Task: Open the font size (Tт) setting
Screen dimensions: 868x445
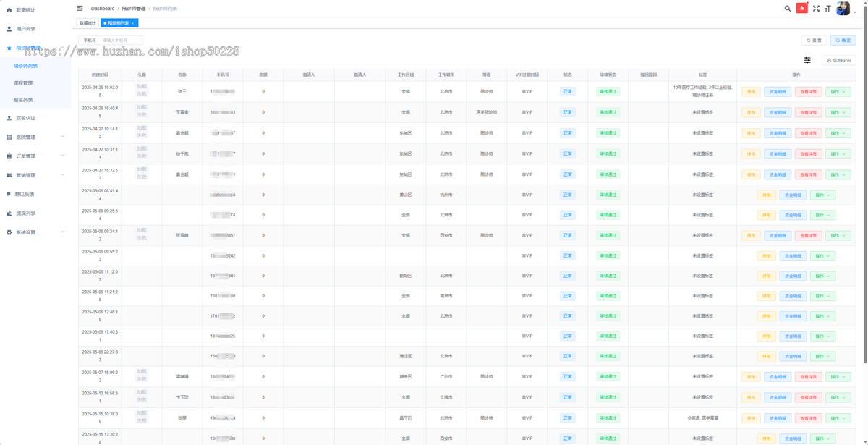Action: 827,9
